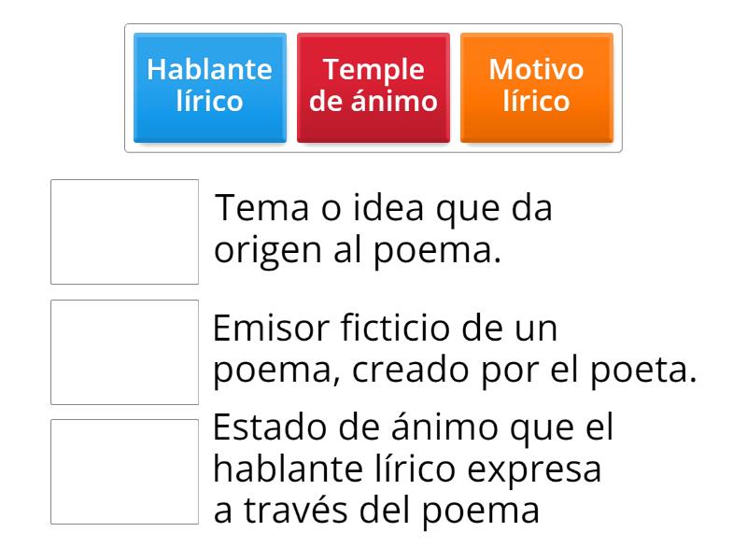Click the answer box beside 'Estado de ánimo'

pyautogui.click(x=125, y=469)
